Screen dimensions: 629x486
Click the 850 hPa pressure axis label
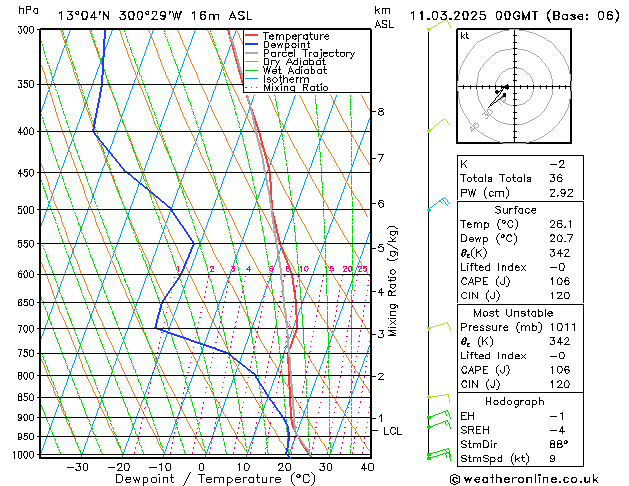(x=28, y=397)
